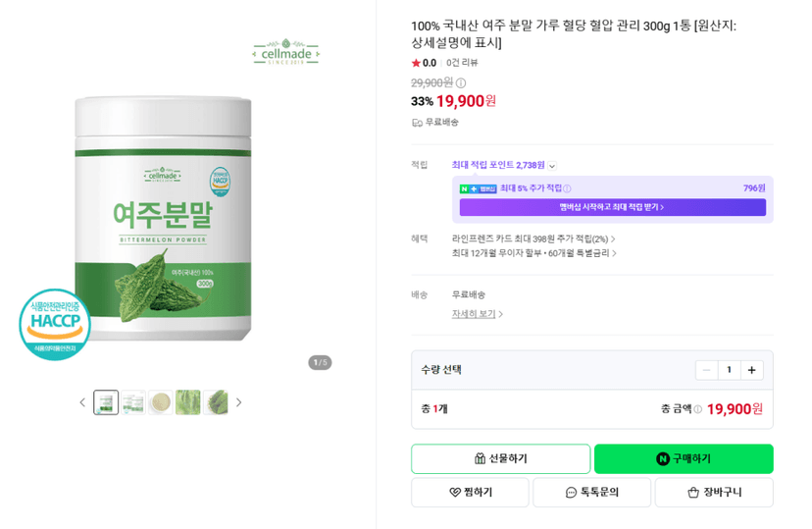Open 라인프렌즈 카드 추가 적립 benefit details
The height and width of the screenshot is (529, 812).
(x=533, y=238)
